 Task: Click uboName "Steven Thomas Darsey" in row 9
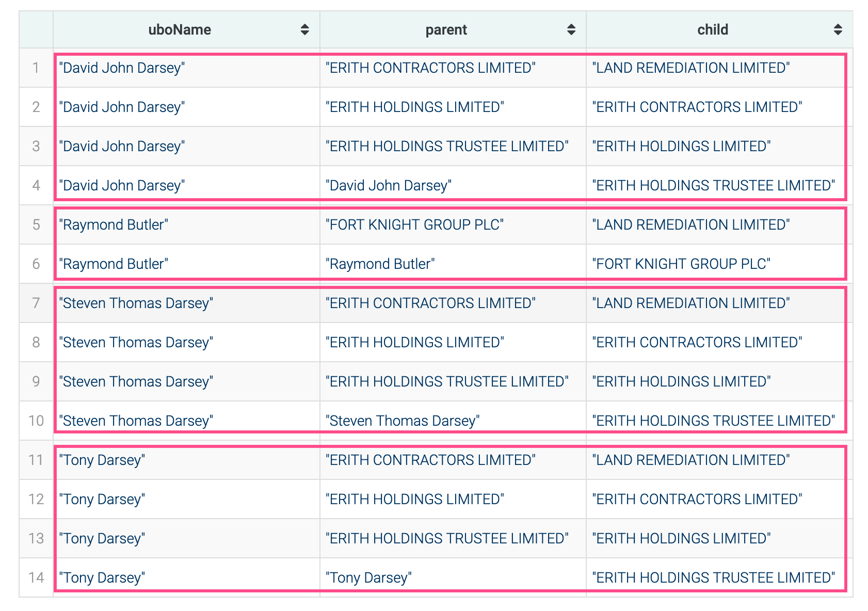click(136, 381)
